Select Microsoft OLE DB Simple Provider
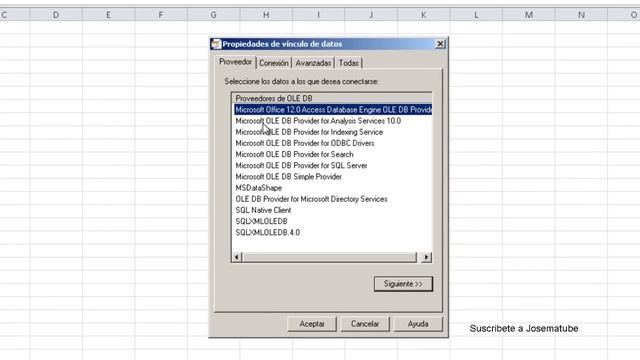 click(x=288, y=176)
